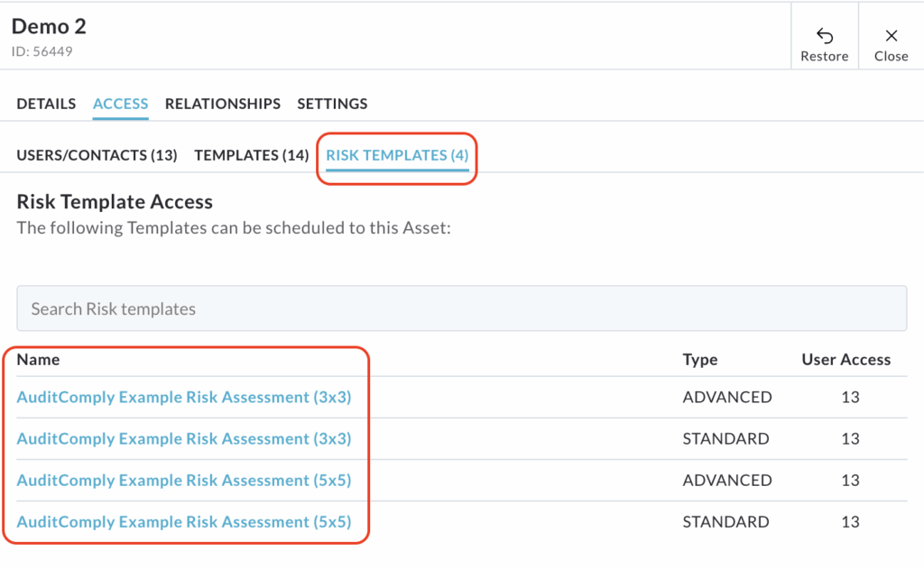Open ADVANCED Risk Assessment (5x5) template
This screenshot has width=924, height=569.
(184, 480)
